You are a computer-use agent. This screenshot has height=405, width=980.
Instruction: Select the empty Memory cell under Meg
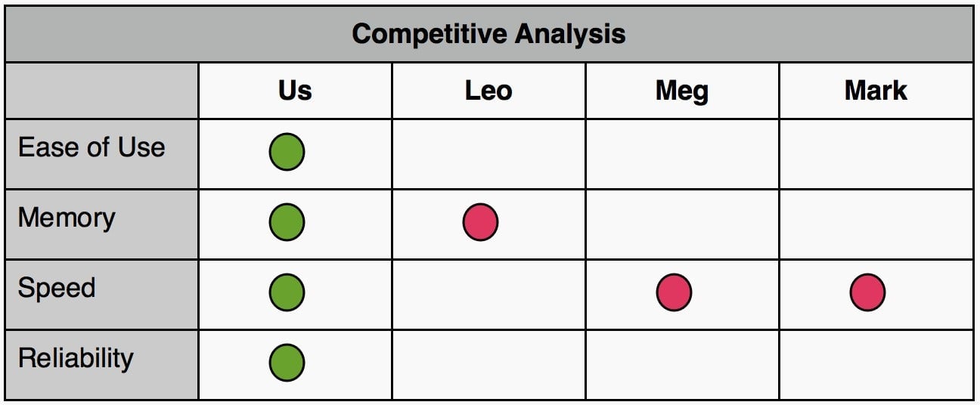coord(682,224)
